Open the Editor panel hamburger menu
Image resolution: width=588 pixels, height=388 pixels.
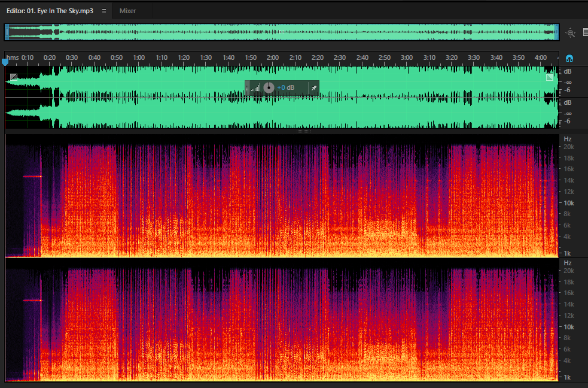pos(104,11)
